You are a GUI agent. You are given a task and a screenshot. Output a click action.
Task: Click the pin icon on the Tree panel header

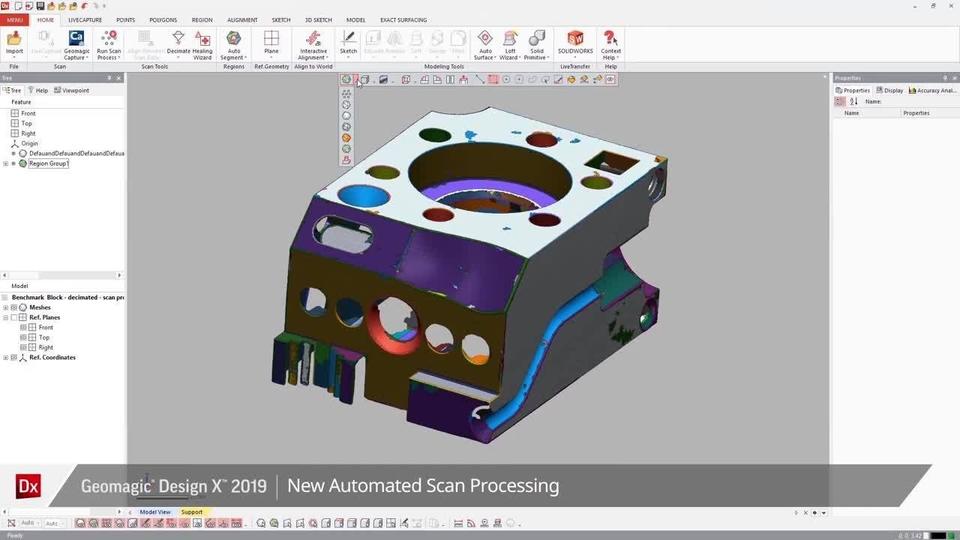pos(110,78)
